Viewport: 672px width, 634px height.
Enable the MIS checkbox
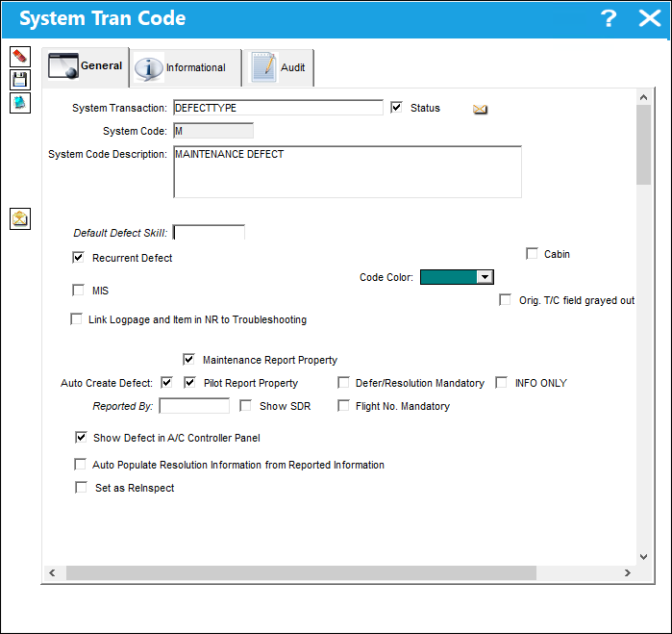pyautogui.click(x=79, y=291)
